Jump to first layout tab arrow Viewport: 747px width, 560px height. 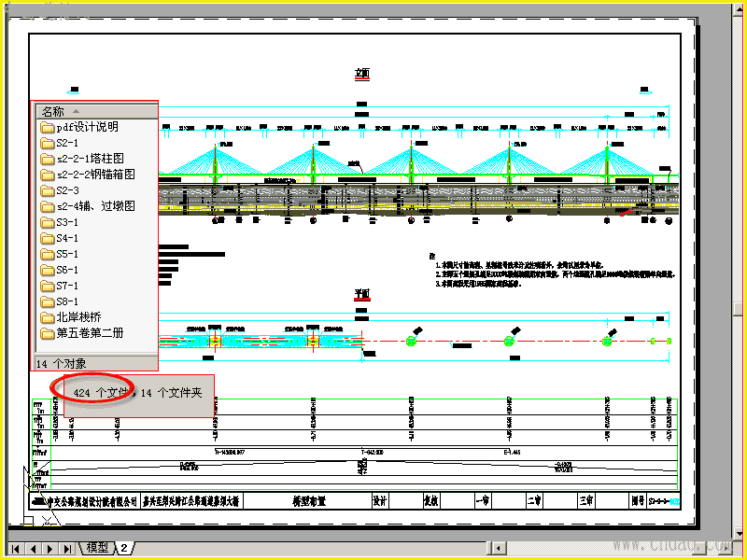tap(16, 549)
